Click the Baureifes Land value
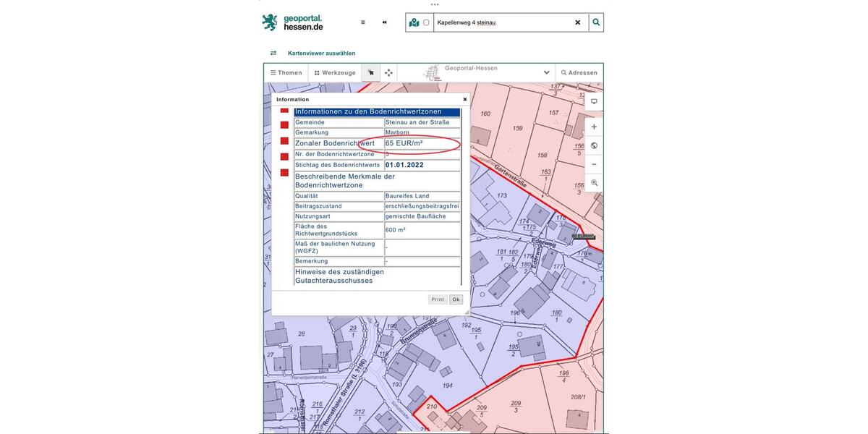Viewport: 868px width, 434px height. pos(407,196)
